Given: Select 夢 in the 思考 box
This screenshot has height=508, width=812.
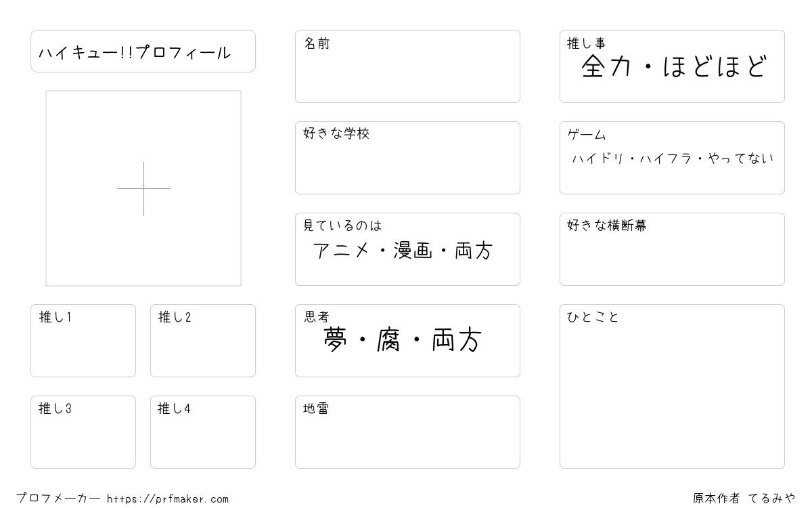Looking at the screenshot, I should point(336,341).
